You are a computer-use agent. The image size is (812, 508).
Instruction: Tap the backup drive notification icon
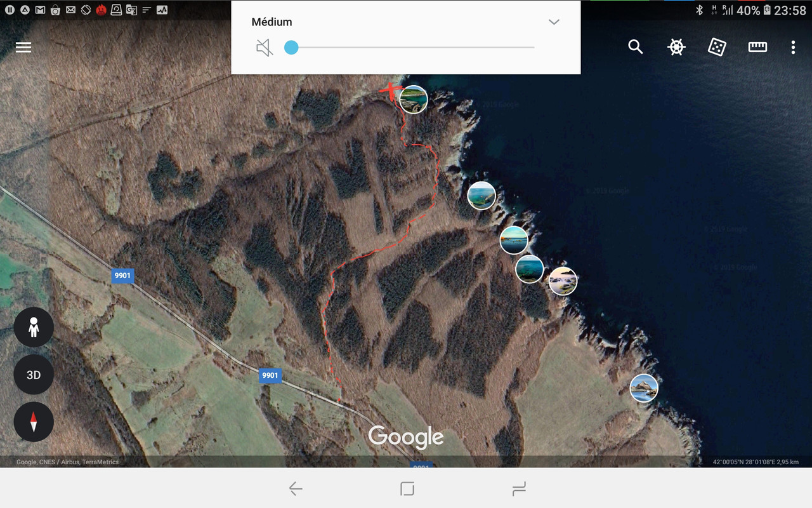click(116, 10)
